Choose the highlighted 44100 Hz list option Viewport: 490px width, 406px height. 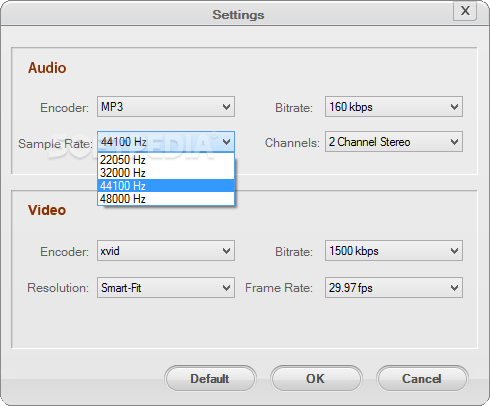[166, 186]
